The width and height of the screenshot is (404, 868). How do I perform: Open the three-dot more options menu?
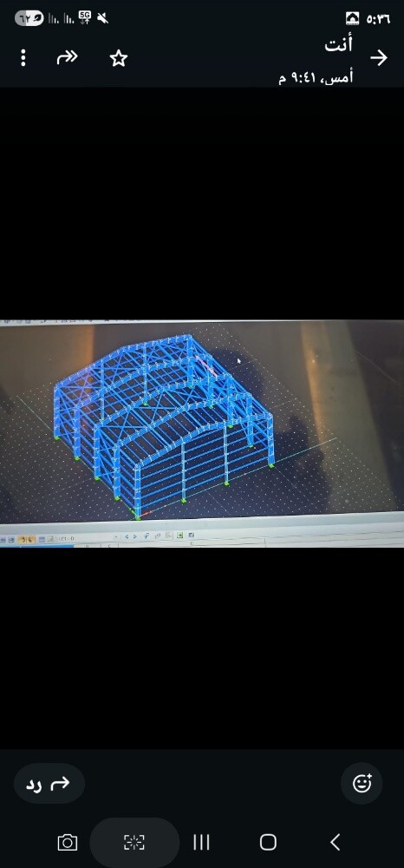[23, 57]
